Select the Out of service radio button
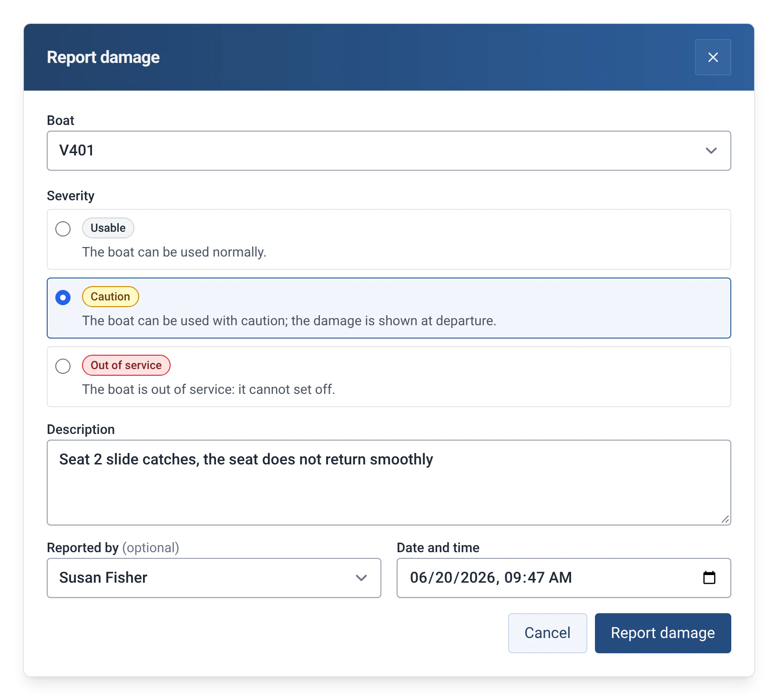 (x=63, y=366)
